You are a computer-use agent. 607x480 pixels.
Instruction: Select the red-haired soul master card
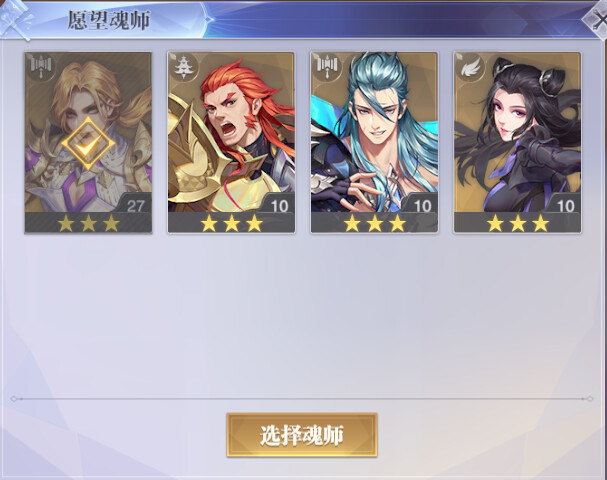tap(231, 142)
